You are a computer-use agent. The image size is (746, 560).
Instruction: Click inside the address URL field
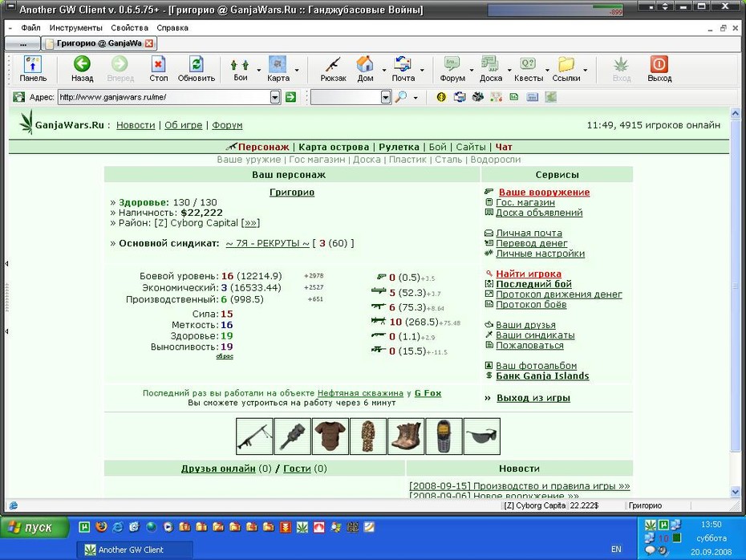pyautogui.click(x=164, y=97)
